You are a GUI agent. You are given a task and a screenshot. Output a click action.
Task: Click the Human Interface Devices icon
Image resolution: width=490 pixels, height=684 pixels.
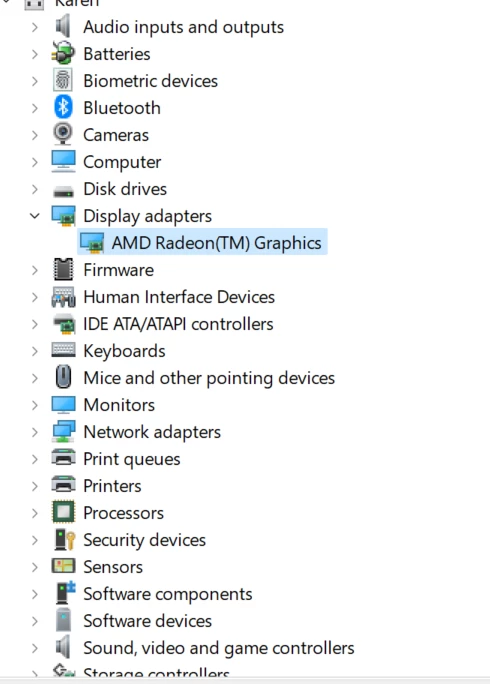pos(63,297)
